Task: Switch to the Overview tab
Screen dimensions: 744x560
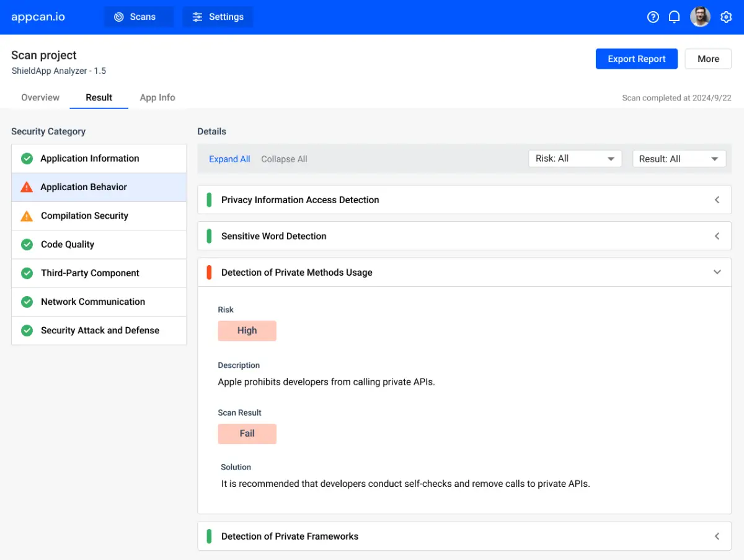Action: point(40,98)
